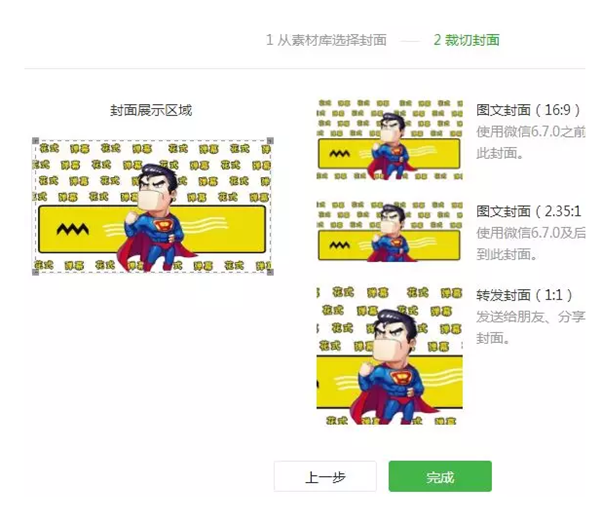Click the 发送给朋友、分享 description text
This screenshot has width=600, height=523.
pos(531,317)
